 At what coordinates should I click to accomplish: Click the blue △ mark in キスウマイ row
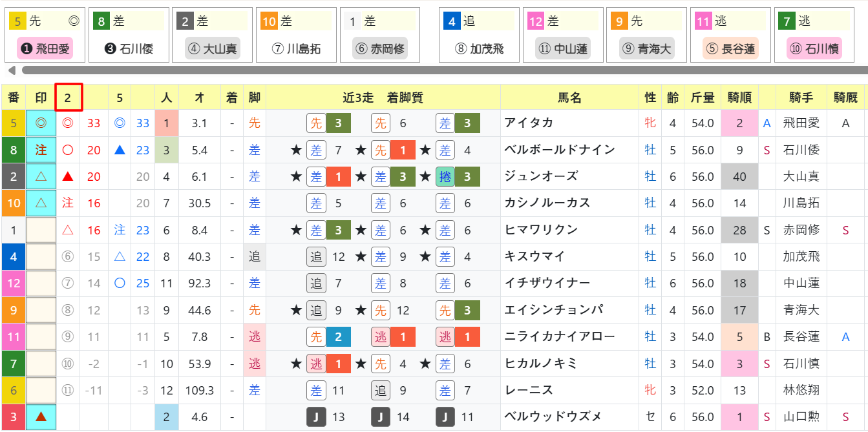point(120,257)
